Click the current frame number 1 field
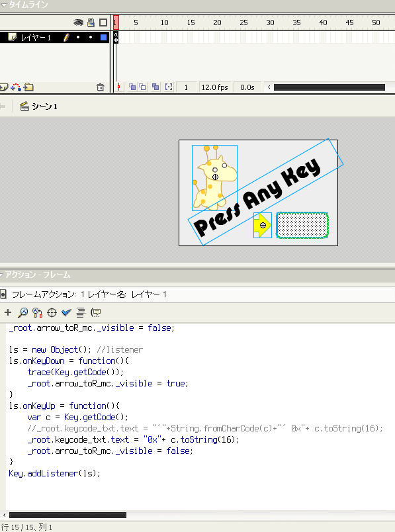The width and height of the screenshot is (395, 532). coord(186,87)
